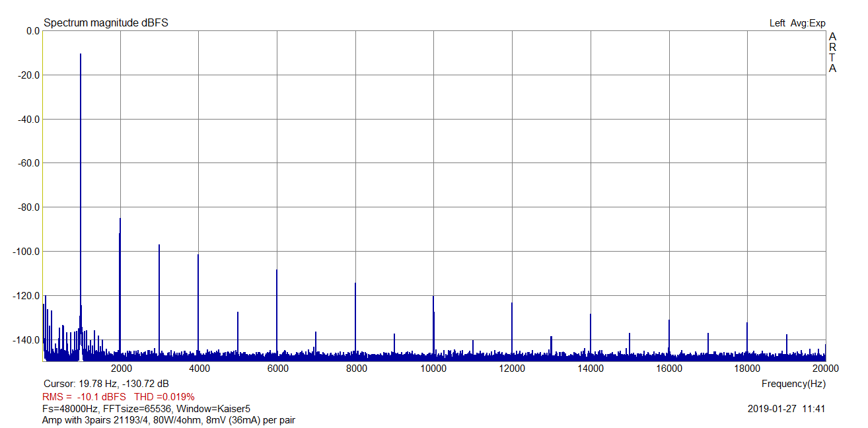Click the 16000 x-axis label
The width and height of the screenshot is (868, 428).
click(669, 369)
